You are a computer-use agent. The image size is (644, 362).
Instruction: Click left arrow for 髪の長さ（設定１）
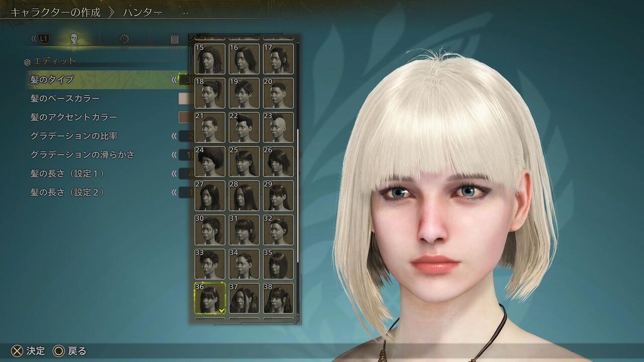click(x=174, y=173)
